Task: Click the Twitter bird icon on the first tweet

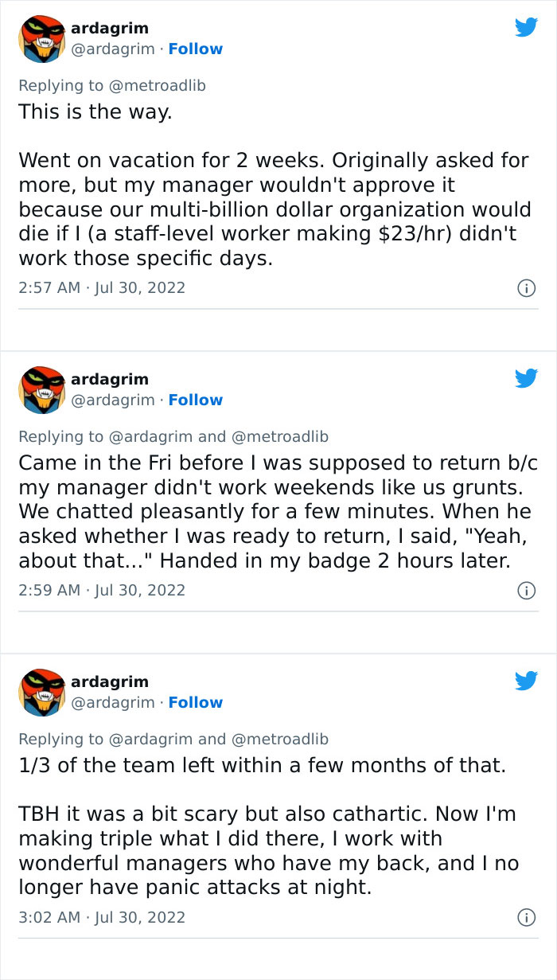Action: point(527,26)
